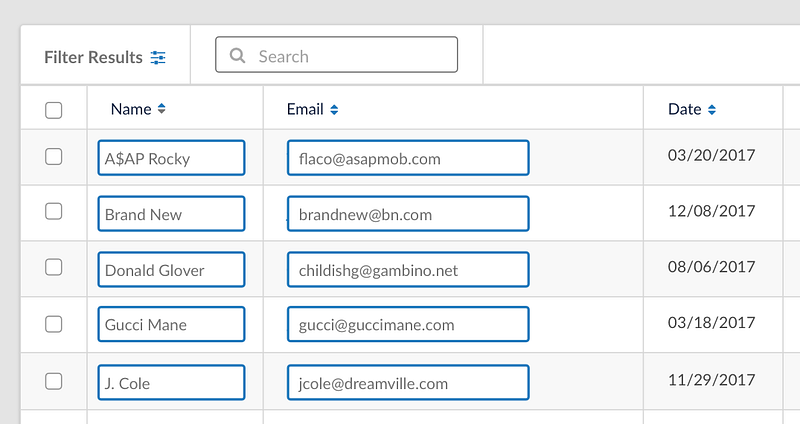Toggle the select-all header checkbox
Viewport: 800px width, 424px height.
point(54,110)
